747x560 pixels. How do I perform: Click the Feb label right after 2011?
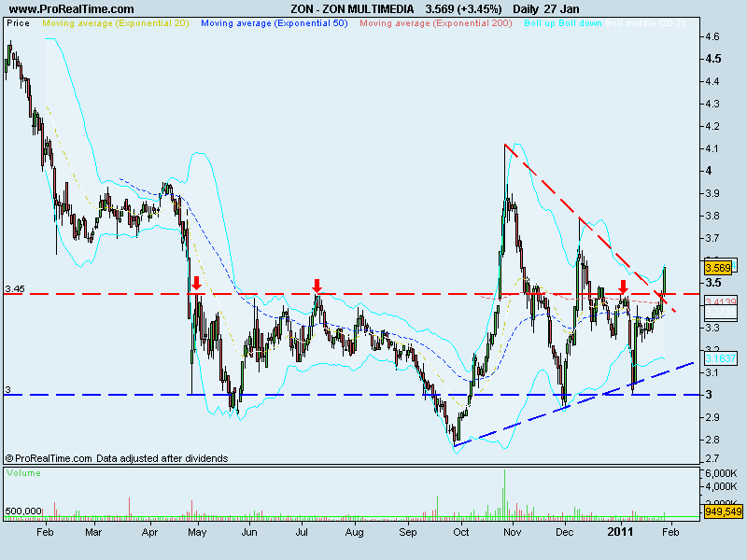tap(670, 532)
